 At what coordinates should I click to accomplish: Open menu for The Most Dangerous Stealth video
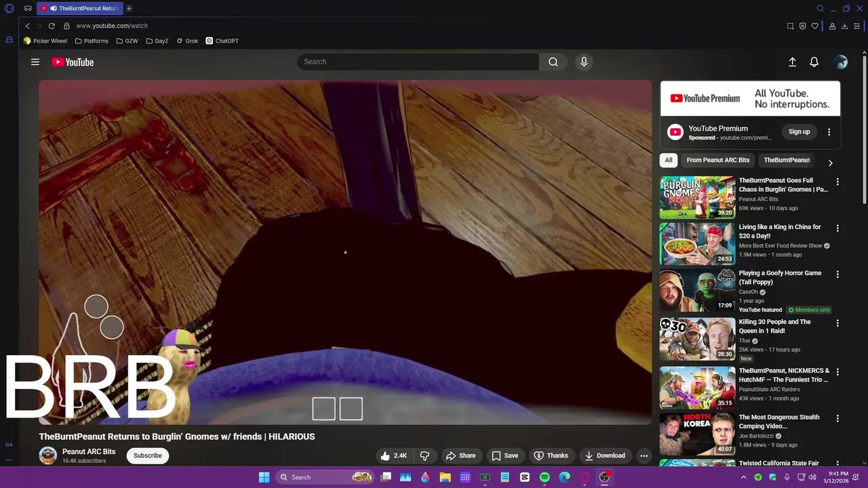point(837,418)
